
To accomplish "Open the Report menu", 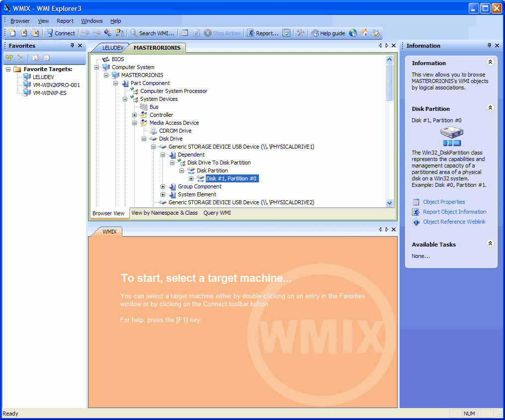I will tap(65, 21).
